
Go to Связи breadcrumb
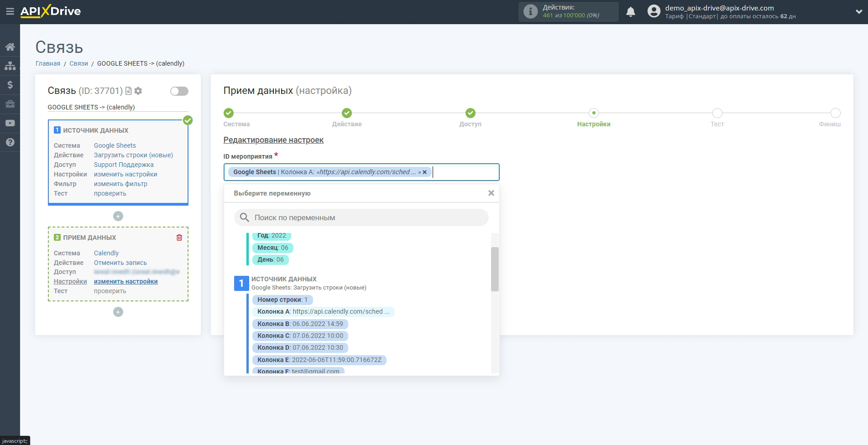click(x=78, y=63)
